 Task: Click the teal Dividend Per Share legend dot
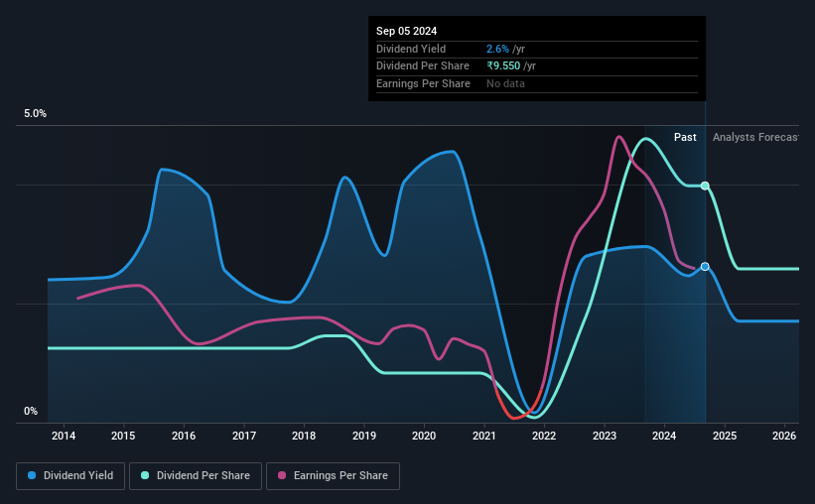coord(145,475)
